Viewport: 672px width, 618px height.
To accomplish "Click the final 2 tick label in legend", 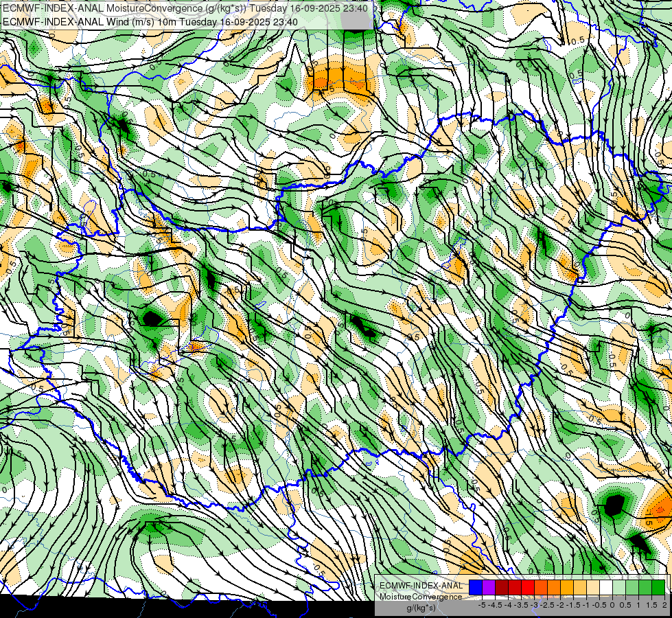I will [664, 605].
